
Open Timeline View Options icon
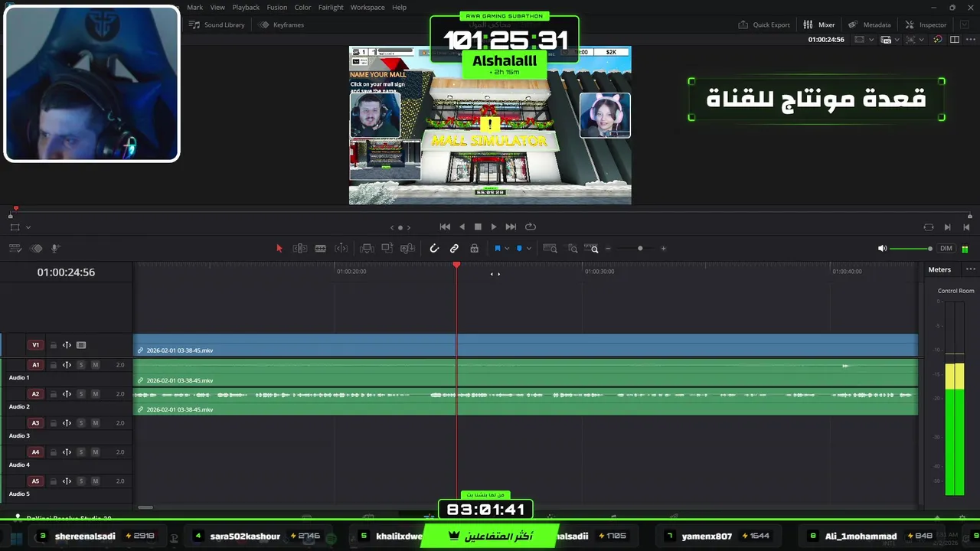pyautogui.click(x=15, y=249)
